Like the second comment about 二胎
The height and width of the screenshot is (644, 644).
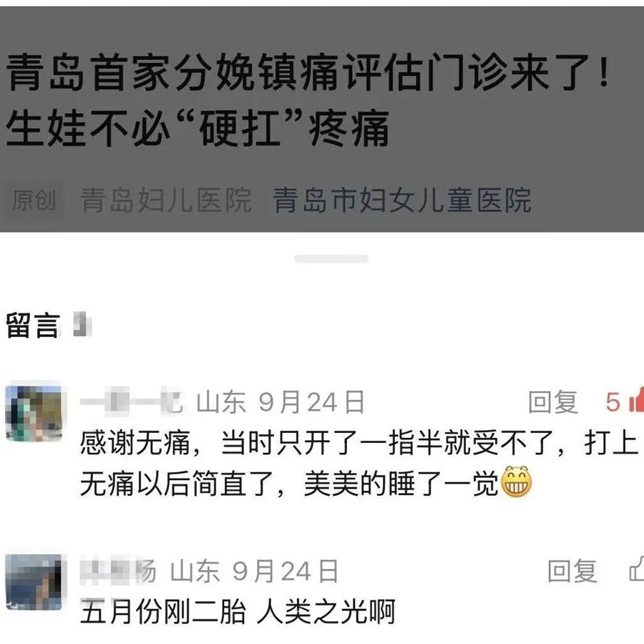pyautogui.click(x=637, y=569)
